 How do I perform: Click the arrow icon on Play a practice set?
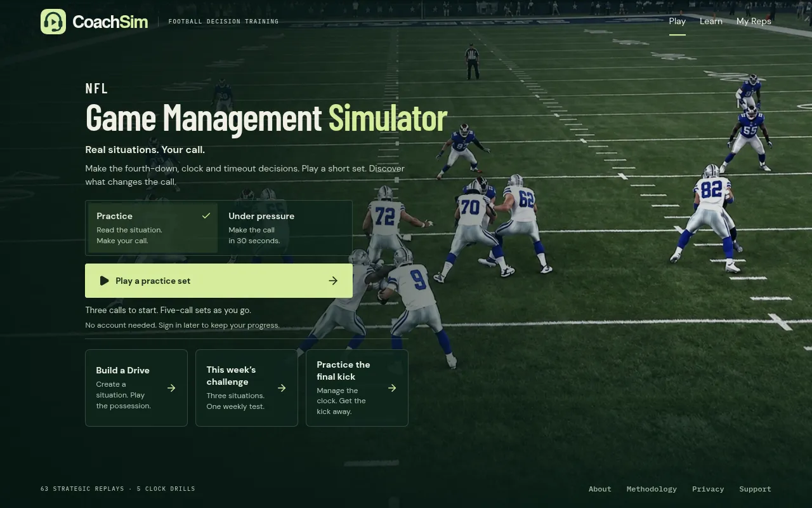[x=333, y=281]
